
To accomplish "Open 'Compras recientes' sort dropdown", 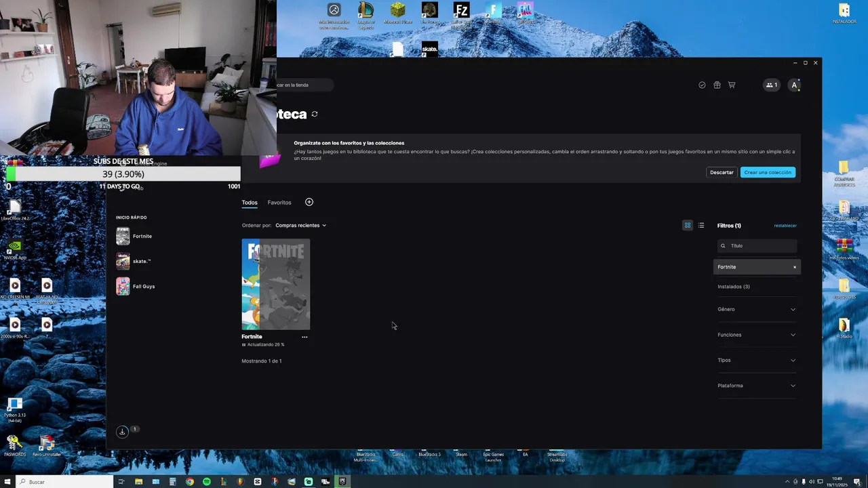I will pos(300,226).
